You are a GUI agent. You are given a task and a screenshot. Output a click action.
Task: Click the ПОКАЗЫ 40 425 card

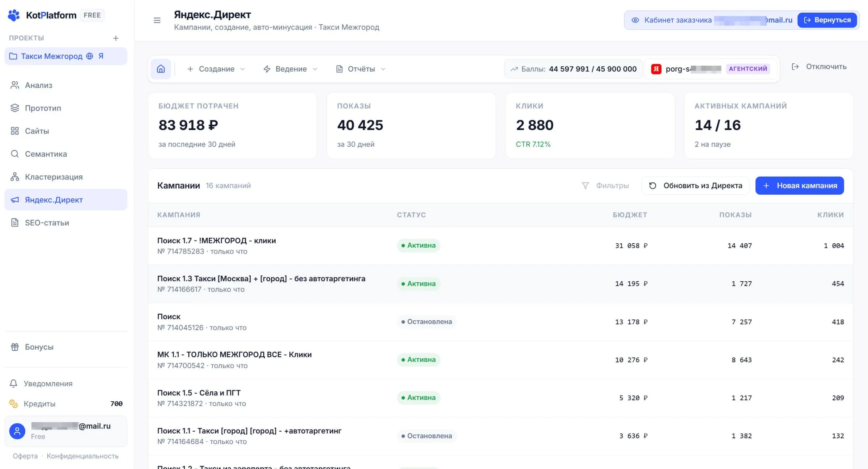pos(411,126)
